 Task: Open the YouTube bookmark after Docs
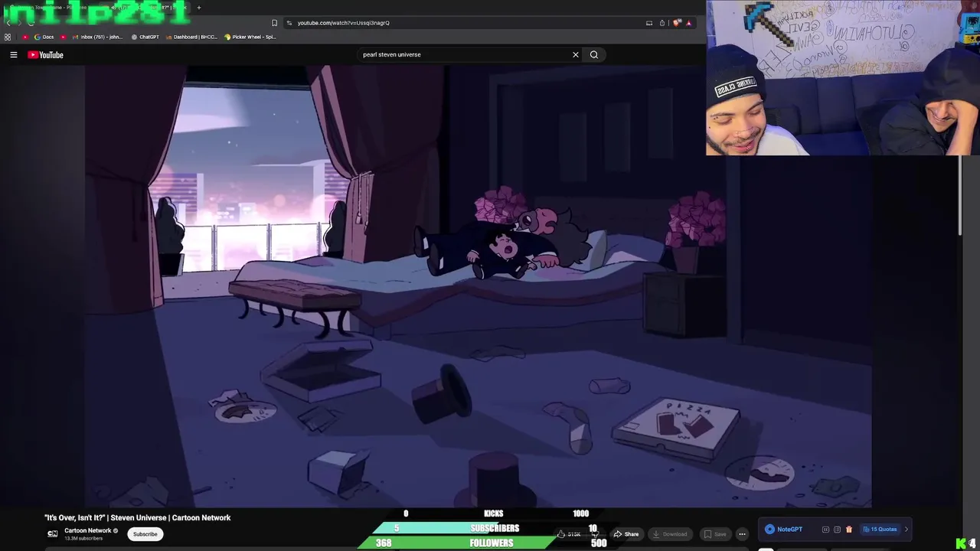[x=64, y=37]
